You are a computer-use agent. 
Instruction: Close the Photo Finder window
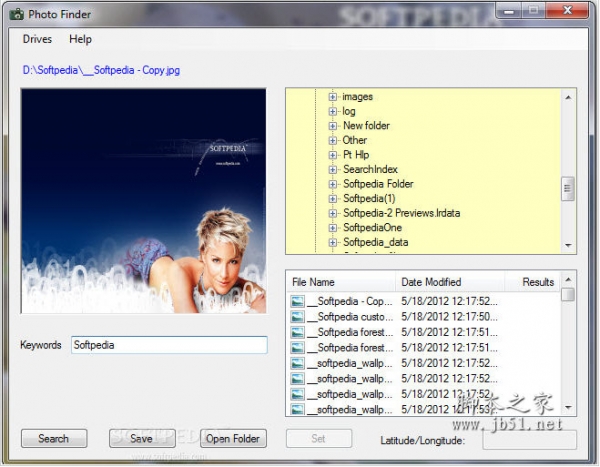(x=568, y=10)
